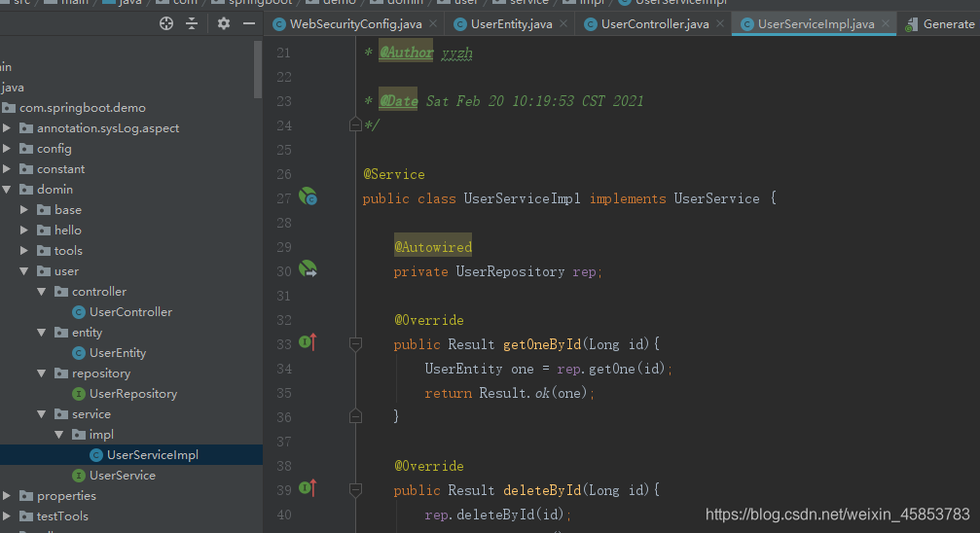This screenshot has width=980, height=533.
Task: Click line number 28 in gutter
Action: [284, 223]
